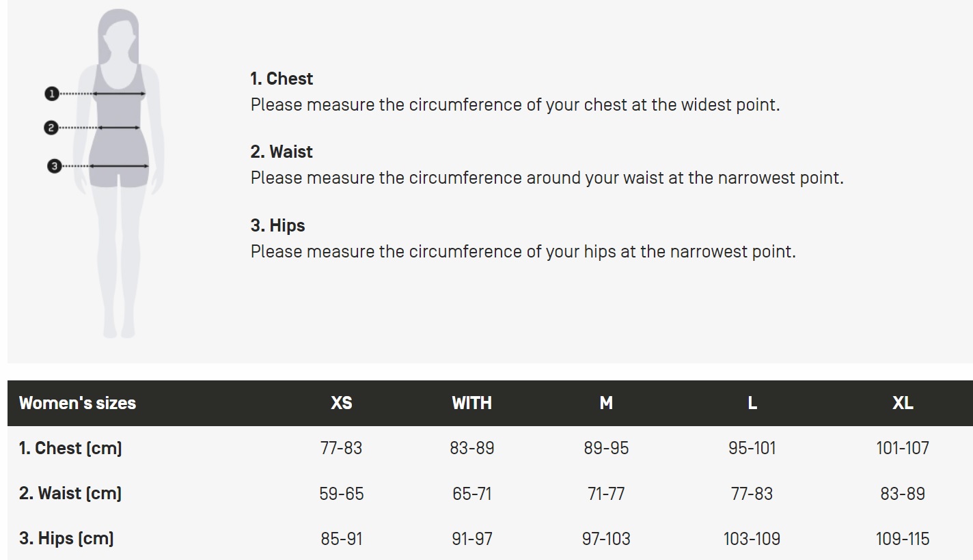Select the XL size column header
Screen dimensions: 973x560
(903, 403)
